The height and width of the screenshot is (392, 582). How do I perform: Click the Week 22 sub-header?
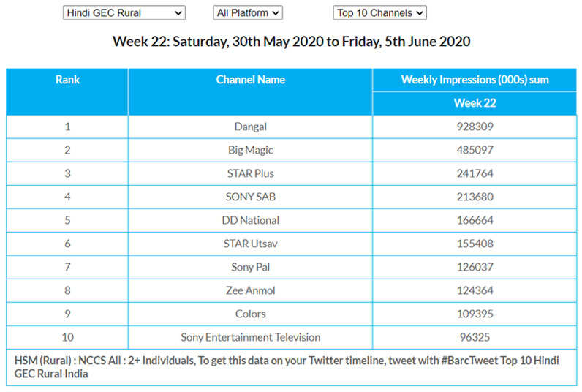pyautogui.click(x=475, y=103)
